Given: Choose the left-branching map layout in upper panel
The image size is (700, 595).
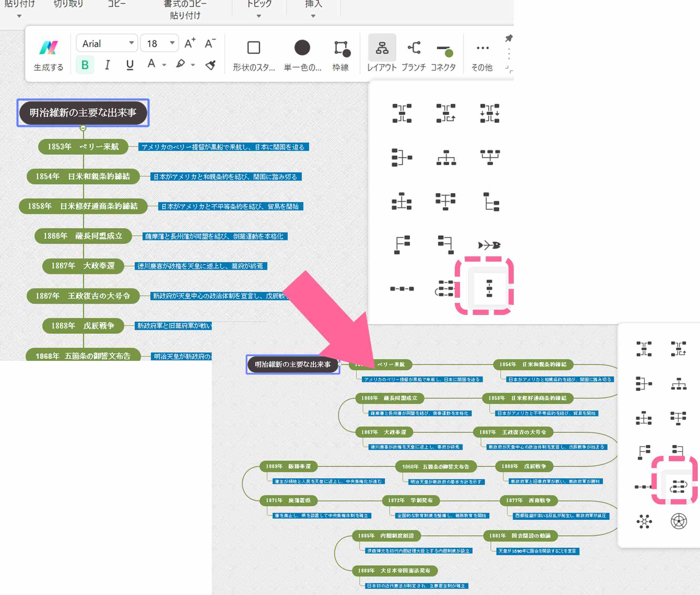Looking at the screenshot, I should pyautogui.click(x=402, y=157).
